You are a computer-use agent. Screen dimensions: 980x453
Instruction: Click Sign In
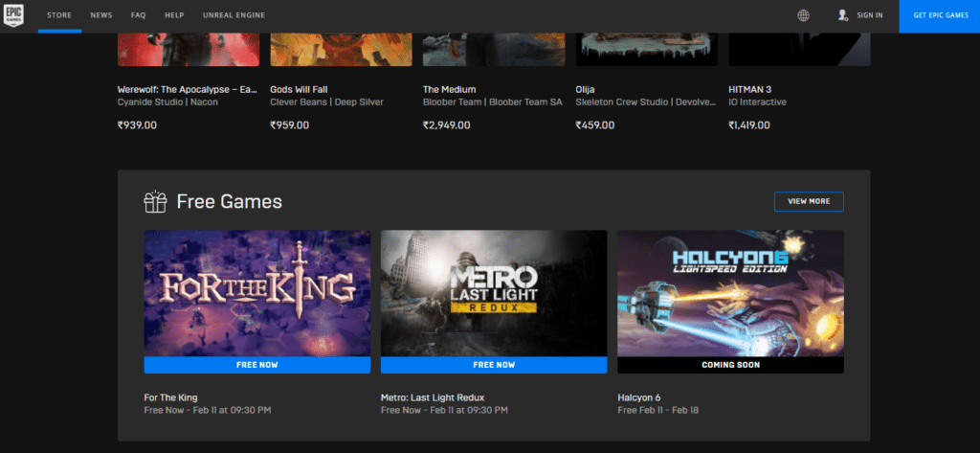[x=870, y=15]
